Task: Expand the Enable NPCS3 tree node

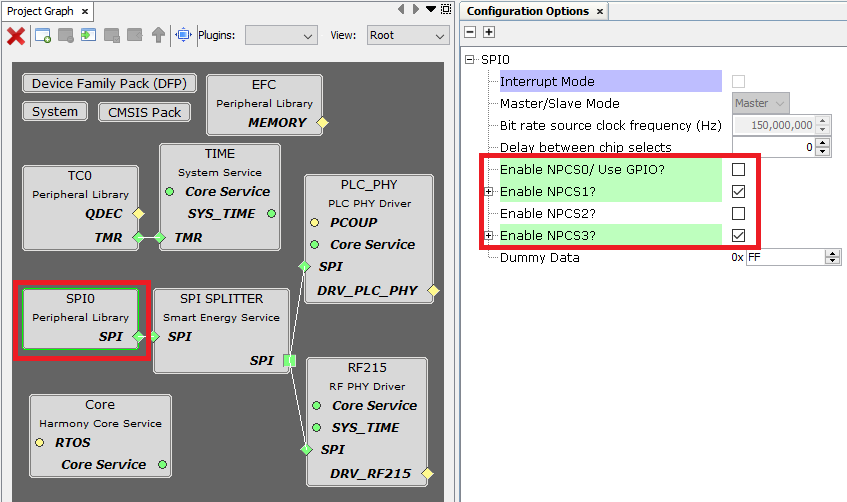Action: pos(488,236)
